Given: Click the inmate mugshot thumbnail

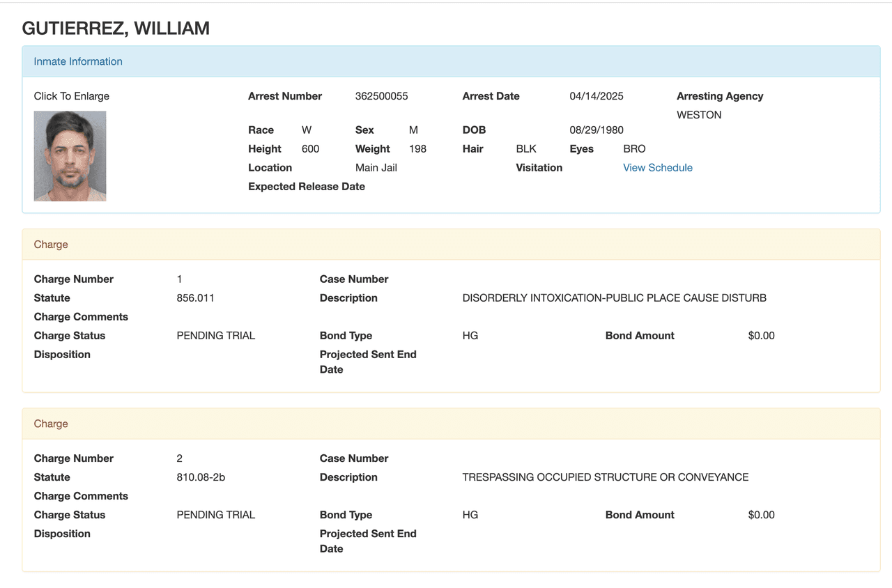Looking at the screenshot, I should click(70, 155).
